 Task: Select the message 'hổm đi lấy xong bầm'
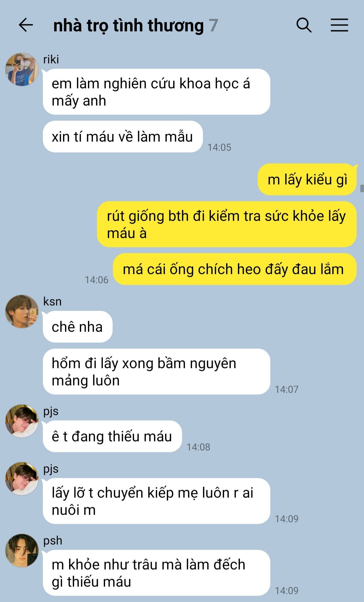click(156, 371)
